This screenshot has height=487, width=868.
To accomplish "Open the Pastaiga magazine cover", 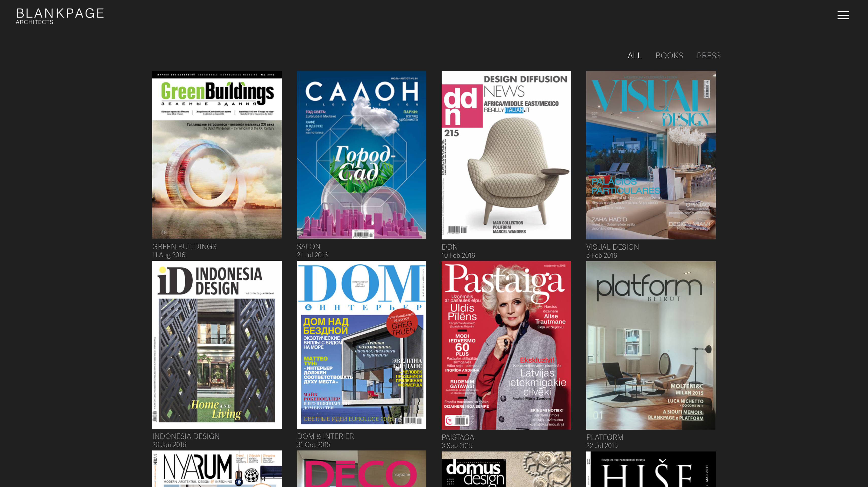I will pos(506,345).
